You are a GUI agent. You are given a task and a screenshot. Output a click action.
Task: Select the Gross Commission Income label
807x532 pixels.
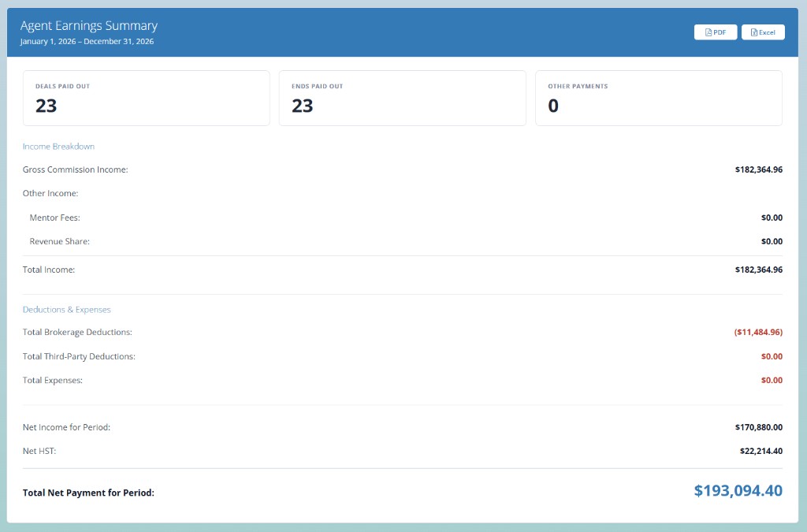click(x=75, y=169)
